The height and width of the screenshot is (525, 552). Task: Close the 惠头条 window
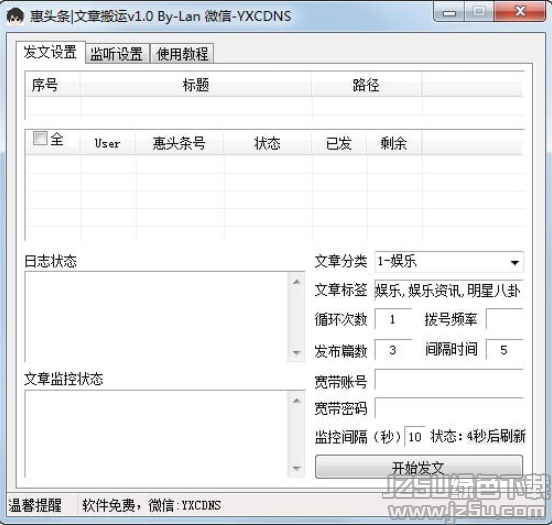(520, 12)
